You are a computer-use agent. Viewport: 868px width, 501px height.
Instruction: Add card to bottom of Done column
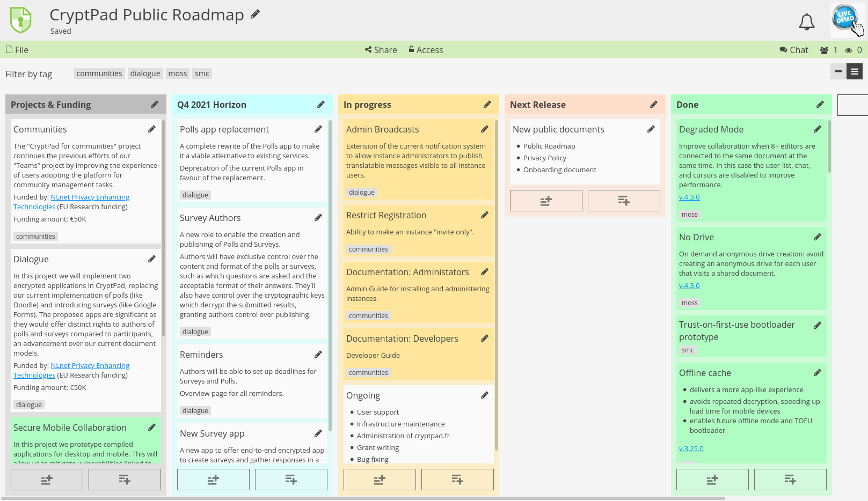point(790,480)
